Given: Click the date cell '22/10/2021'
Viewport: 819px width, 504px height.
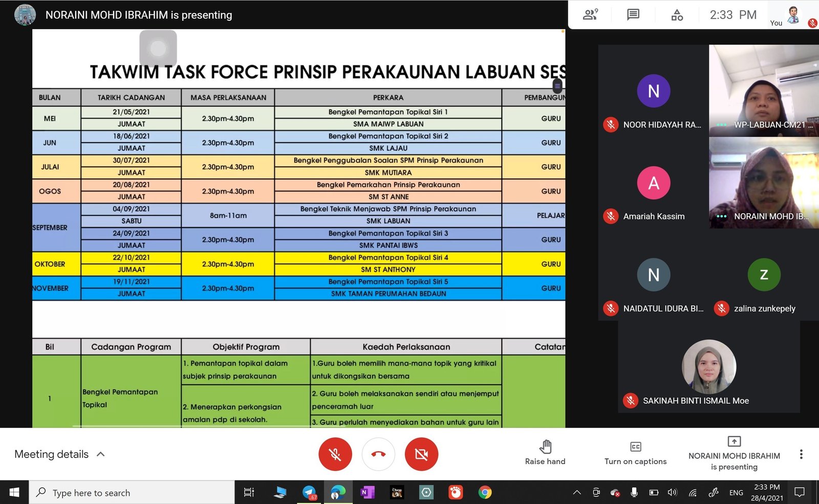Looking at the screenshot, I should click(131, 257).
